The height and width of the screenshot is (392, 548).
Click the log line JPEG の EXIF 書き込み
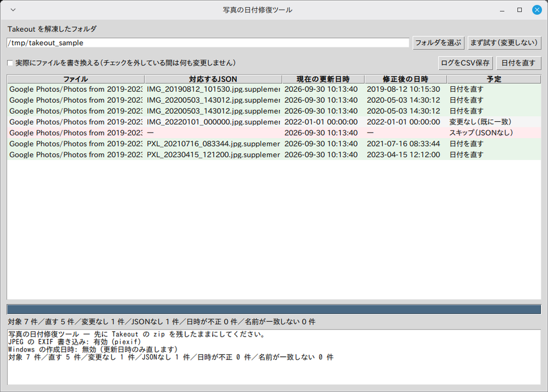(75, 342)
